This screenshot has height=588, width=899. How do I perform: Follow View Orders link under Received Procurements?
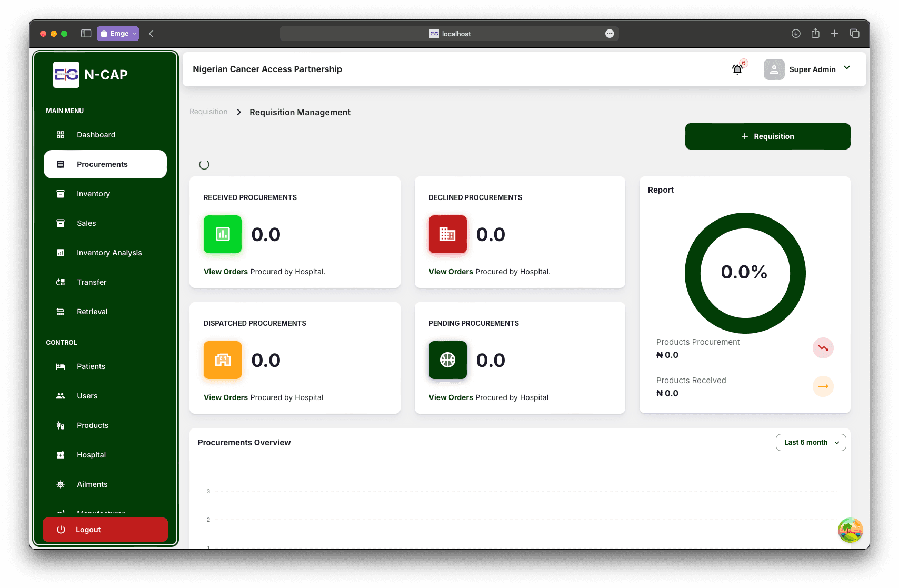pos(225,272)
